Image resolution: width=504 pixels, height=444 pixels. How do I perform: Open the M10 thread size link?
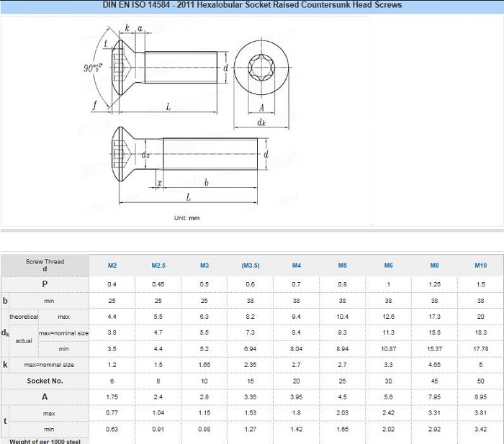(480, 266)
